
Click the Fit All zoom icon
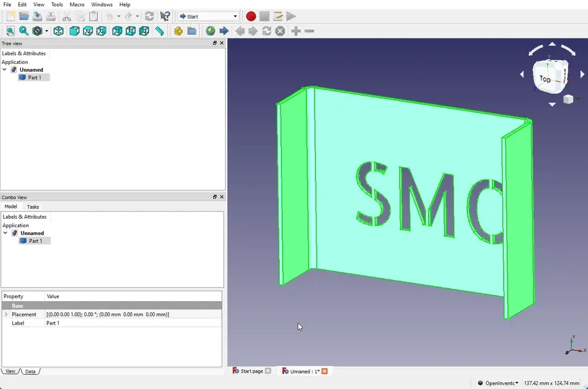10,31
